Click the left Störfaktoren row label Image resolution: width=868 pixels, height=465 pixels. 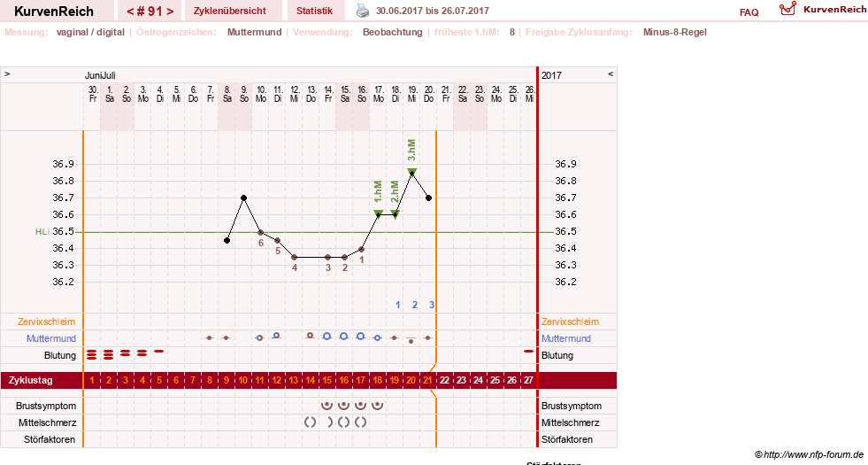pyautogui.click(x=50, y=439)
